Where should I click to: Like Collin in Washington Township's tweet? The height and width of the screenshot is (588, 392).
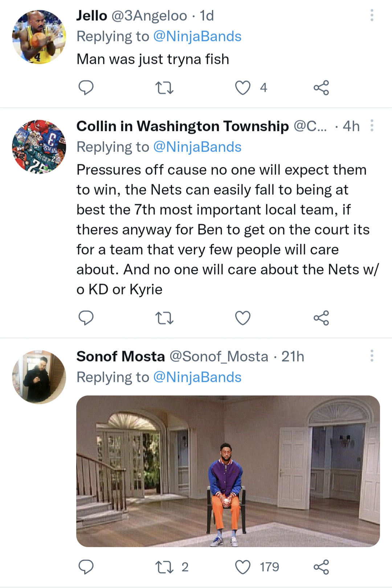click(x=243, y=318)
